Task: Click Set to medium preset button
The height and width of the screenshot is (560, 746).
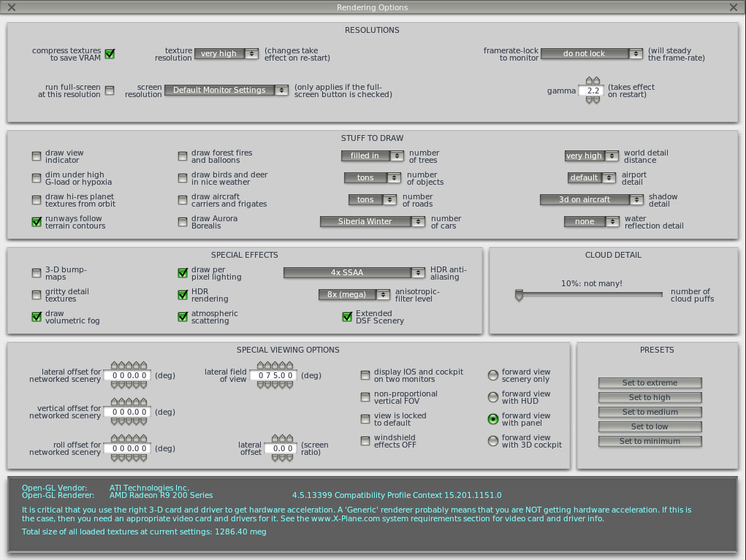Action: point(650,413)
